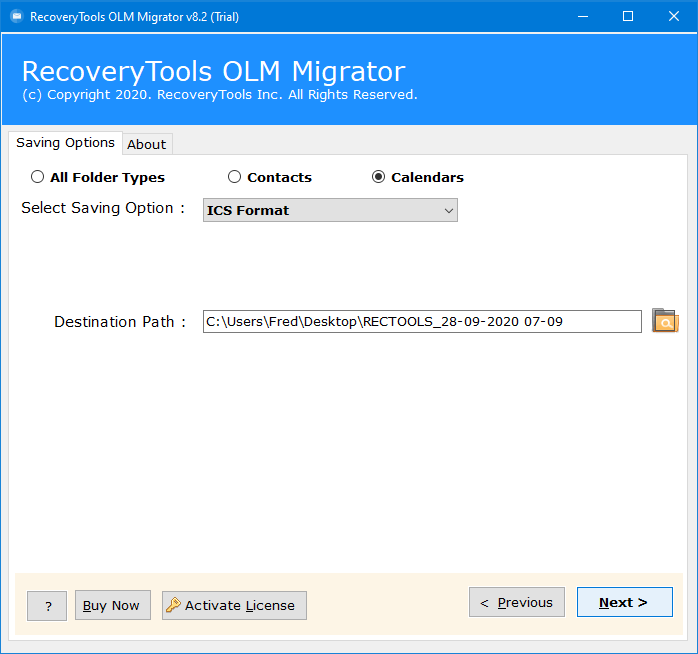Viewport: 698px width, 654px height.
Task: Open help with the question mark button
Action: (x=47, y=605)
